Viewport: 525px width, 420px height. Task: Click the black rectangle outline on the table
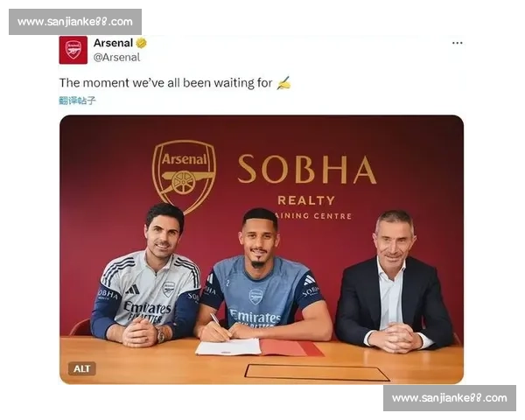[x=317, y=373]
